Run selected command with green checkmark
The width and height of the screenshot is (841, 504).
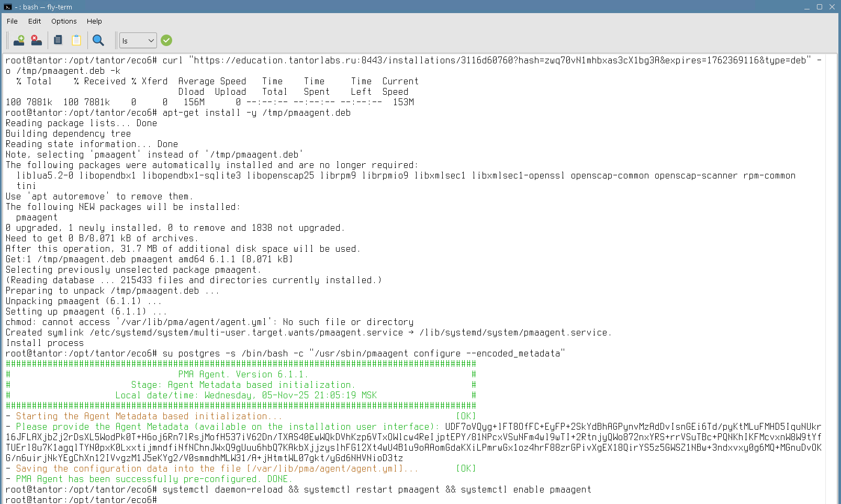[166, 40]
